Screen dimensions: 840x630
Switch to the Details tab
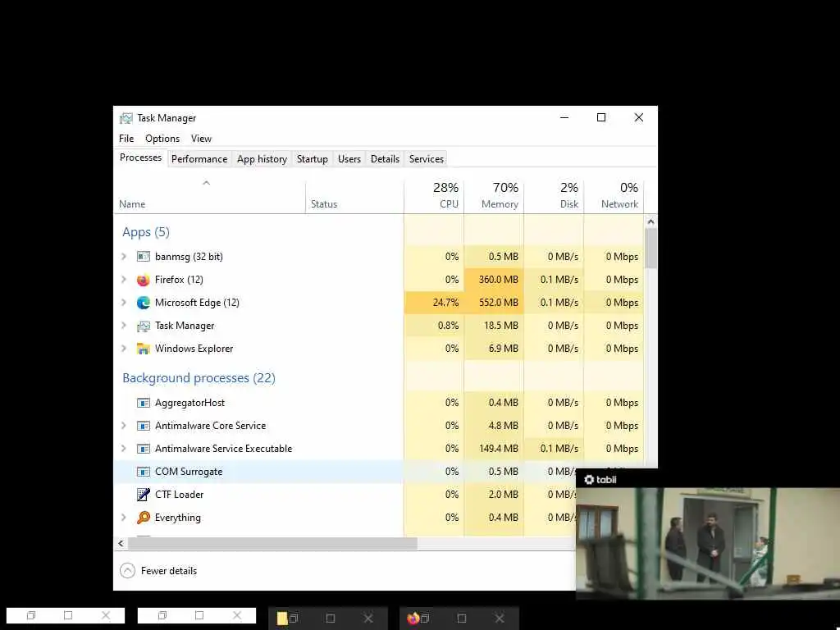click(x=386, y=159)
